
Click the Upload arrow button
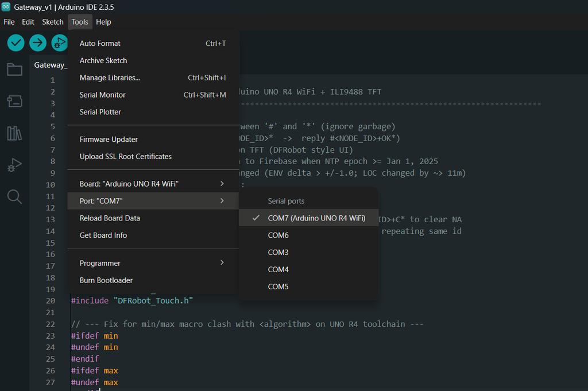pos(38,42)
